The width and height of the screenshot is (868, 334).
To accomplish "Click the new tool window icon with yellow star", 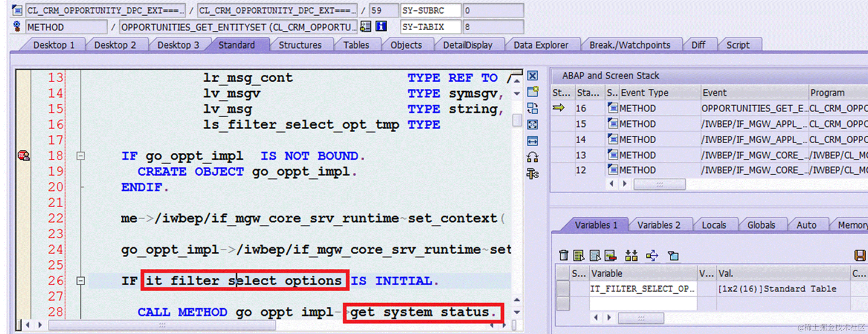I will click(533, 92).
